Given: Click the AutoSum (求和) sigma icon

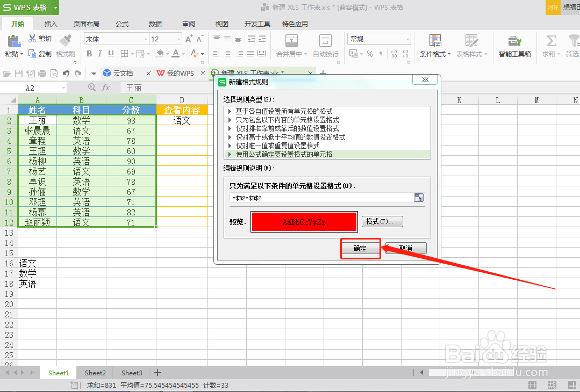Looking at the screenshot, I should coord(551,40).
